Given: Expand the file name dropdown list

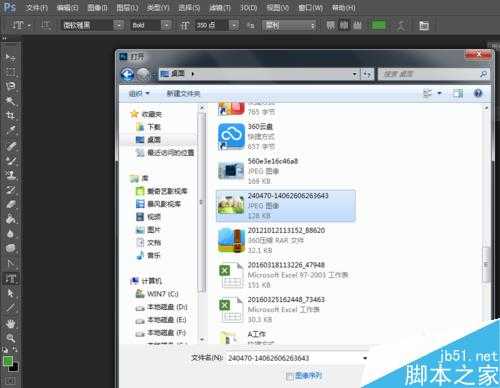Looking at the screenshot, I should click(365, 358).
